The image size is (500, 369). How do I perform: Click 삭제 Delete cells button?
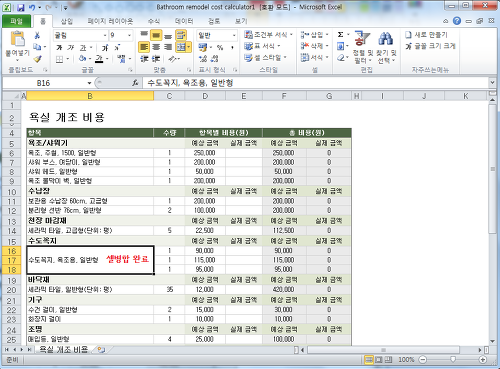point(315,46)
